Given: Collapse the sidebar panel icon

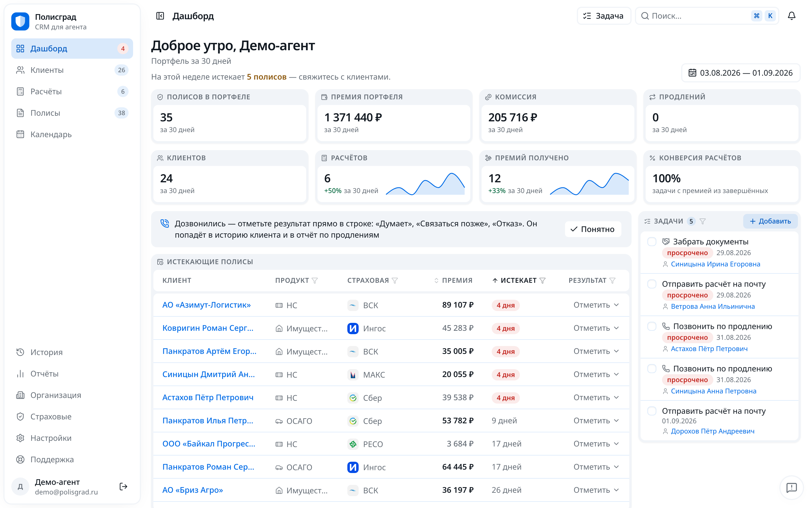Looking at the screenshot, I should tap(160, 16).
